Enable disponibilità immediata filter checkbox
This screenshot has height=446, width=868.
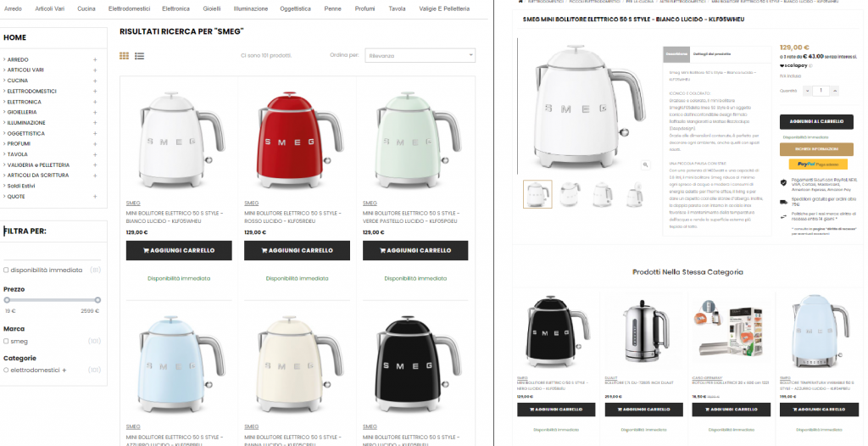coord(6,270)
